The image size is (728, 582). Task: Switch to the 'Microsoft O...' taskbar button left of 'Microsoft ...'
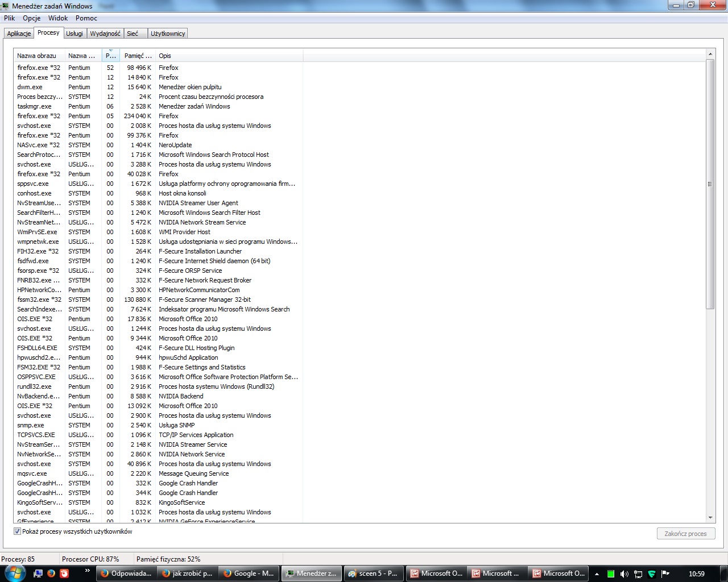click(436, 573)
